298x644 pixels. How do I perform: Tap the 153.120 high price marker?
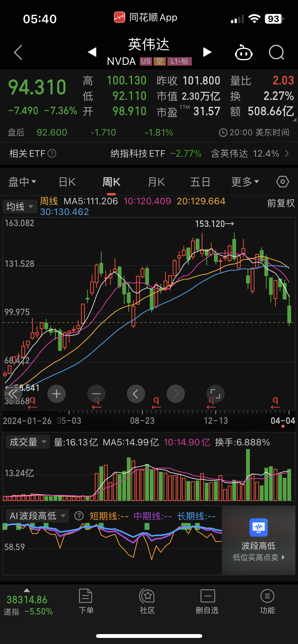(x=214, y=224)
